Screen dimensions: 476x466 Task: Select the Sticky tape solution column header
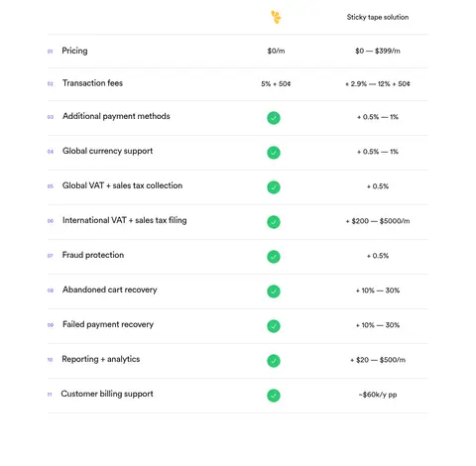click(x=378, y=17)
